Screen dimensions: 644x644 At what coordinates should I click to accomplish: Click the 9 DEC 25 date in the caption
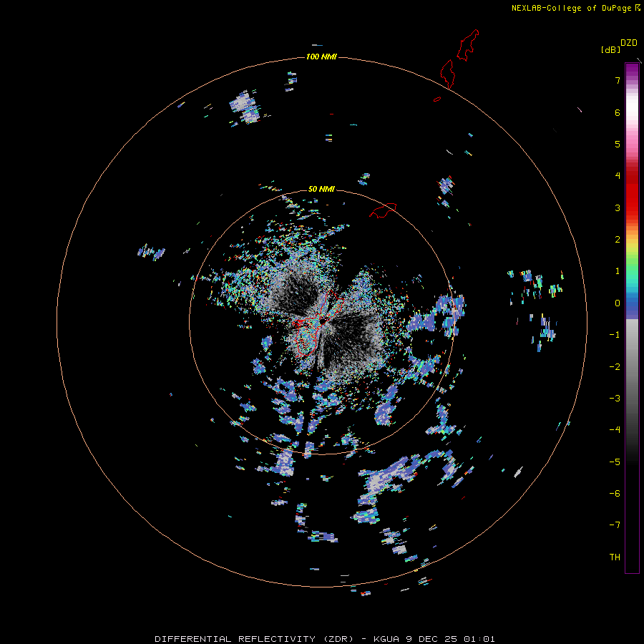[431, 639]
